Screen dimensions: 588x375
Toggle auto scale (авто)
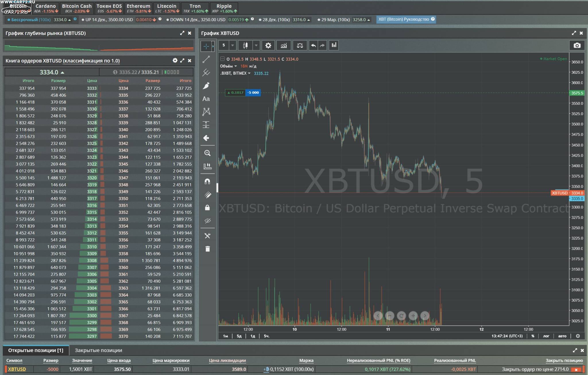pyautogui.click(x=562, y=336)
